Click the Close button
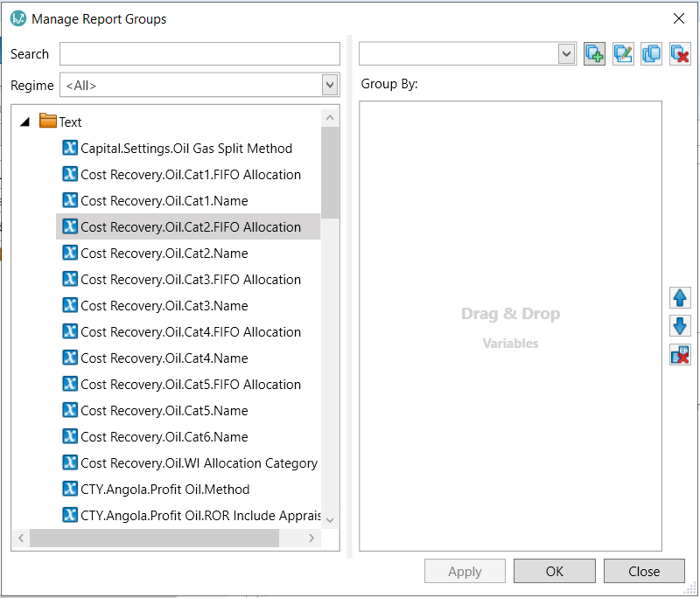This screenshot has height=598, width=700. click(x=644, y=571)
